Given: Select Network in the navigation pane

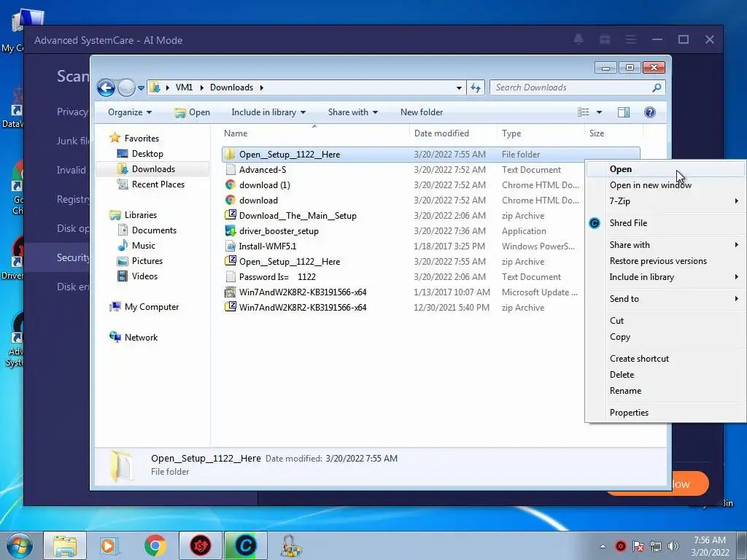Looking at the screenshot, I should click(x=141, y=338).
